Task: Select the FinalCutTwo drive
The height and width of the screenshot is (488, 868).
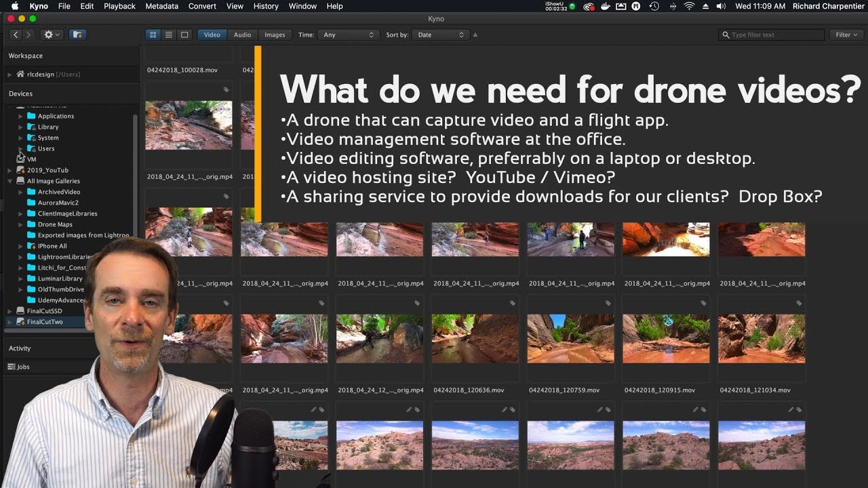Action: (45, 322)
